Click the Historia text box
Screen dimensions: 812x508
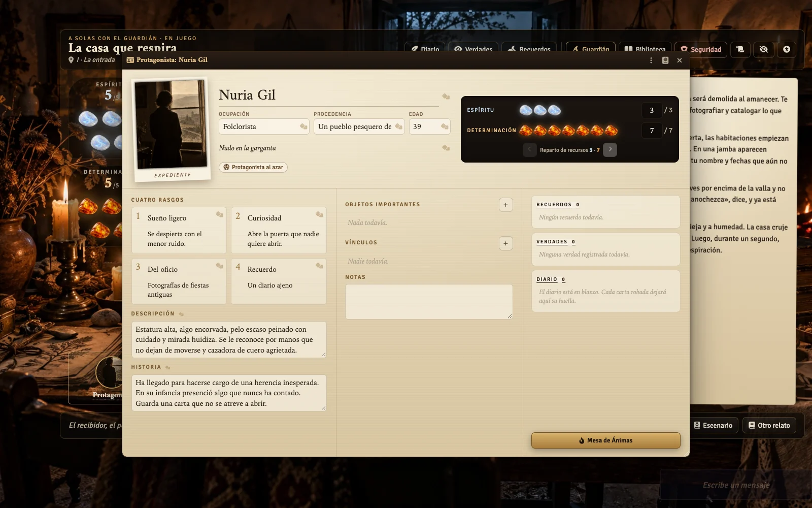click(229, 393)
